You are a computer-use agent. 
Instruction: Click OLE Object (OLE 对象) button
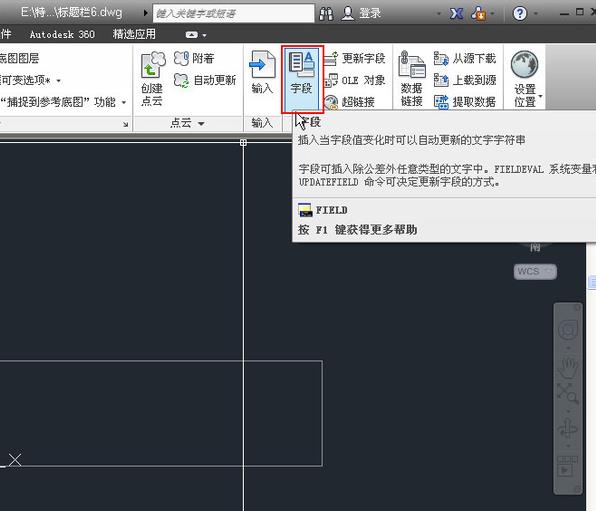(x=355, y=80)
